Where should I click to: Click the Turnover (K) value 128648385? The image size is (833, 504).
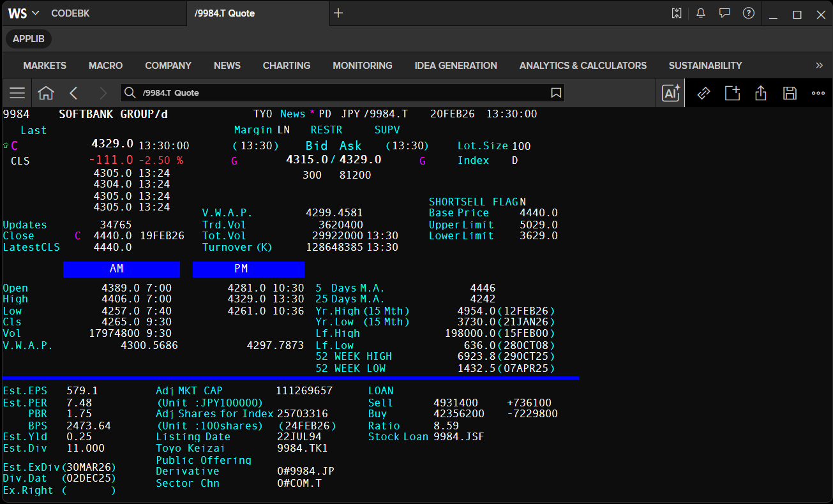pos(334,248)
